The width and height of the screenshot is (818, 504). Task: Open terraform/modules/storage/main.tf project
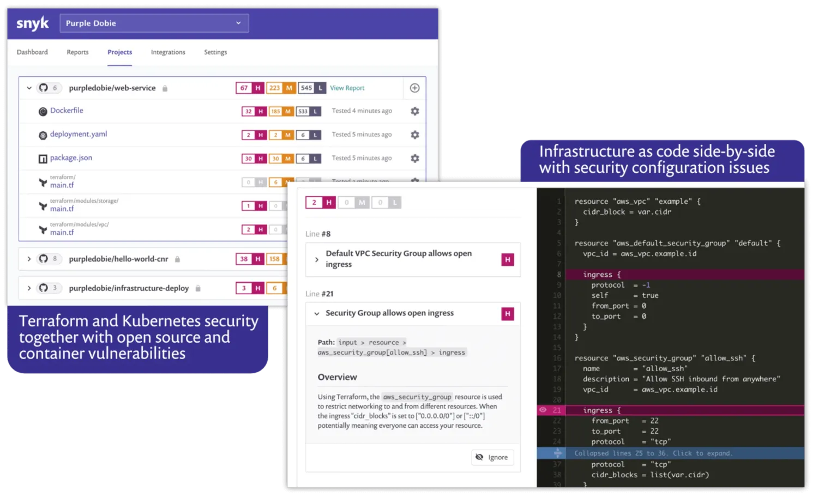click(62, 209)
